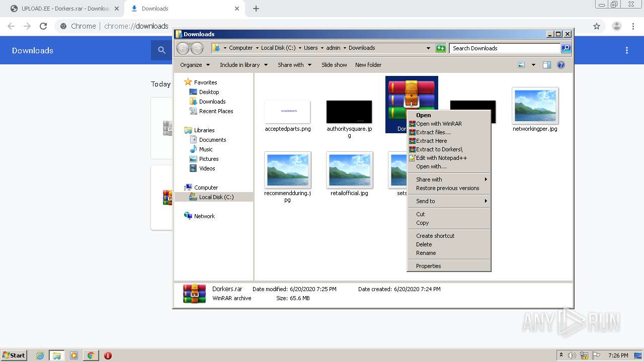Open the Explorer help icon

(561, 65)
